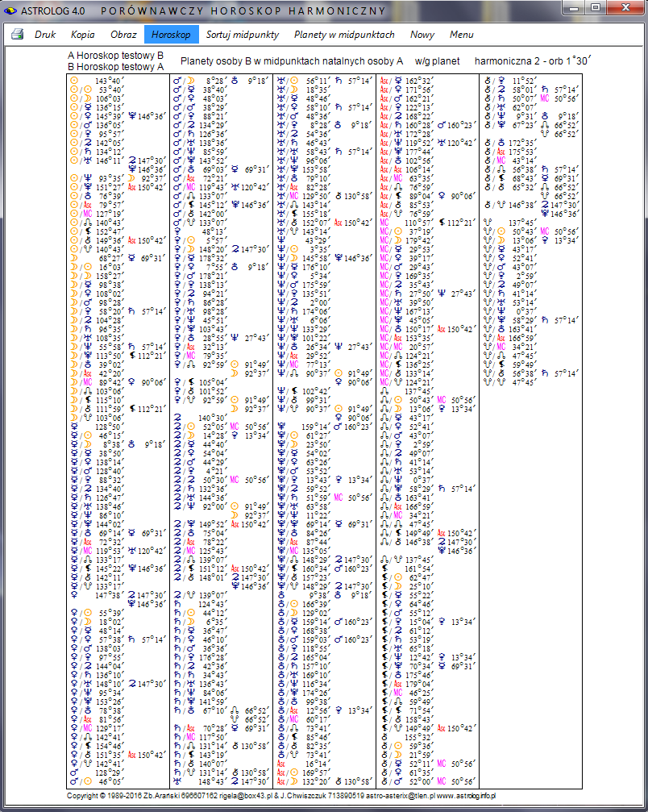648x812 pixels.
Task: Select the value 56°11′ at the top of the third column
Action: pos(320,81)
